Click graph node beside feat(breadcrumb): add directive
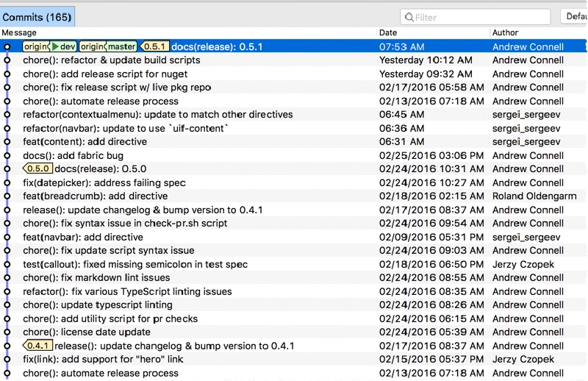 tap(7, 196)
